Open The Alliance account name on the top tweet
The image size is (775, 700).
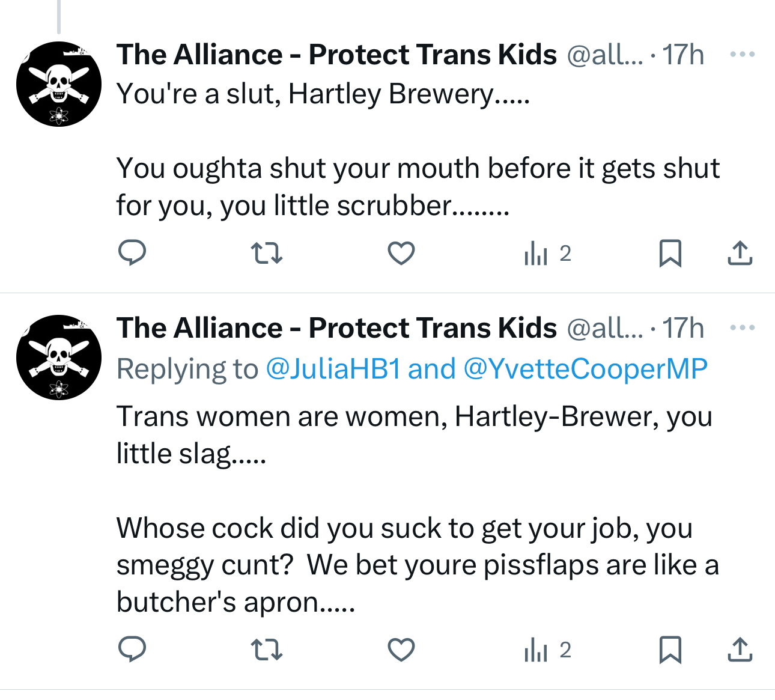point(336,55)
